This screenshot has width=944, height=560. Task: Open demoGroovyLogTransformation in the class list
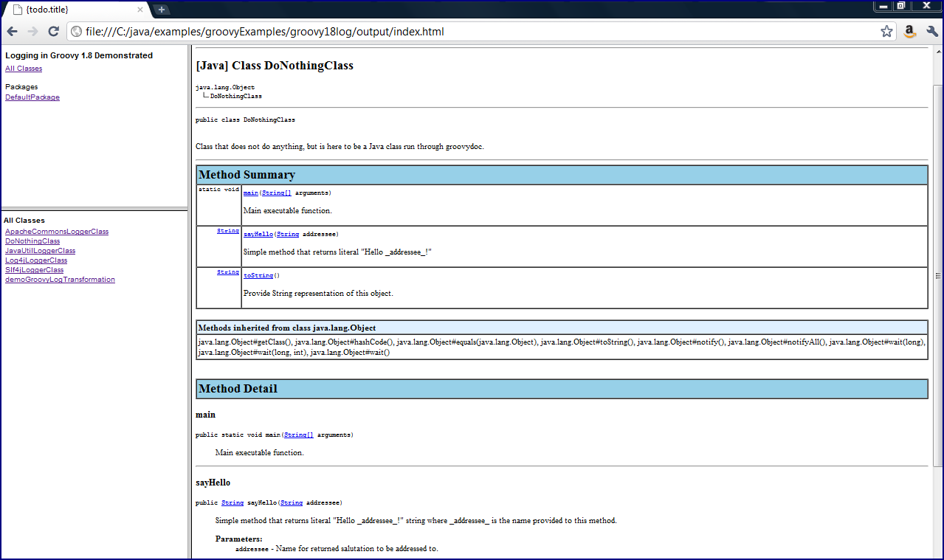[60, 280]
